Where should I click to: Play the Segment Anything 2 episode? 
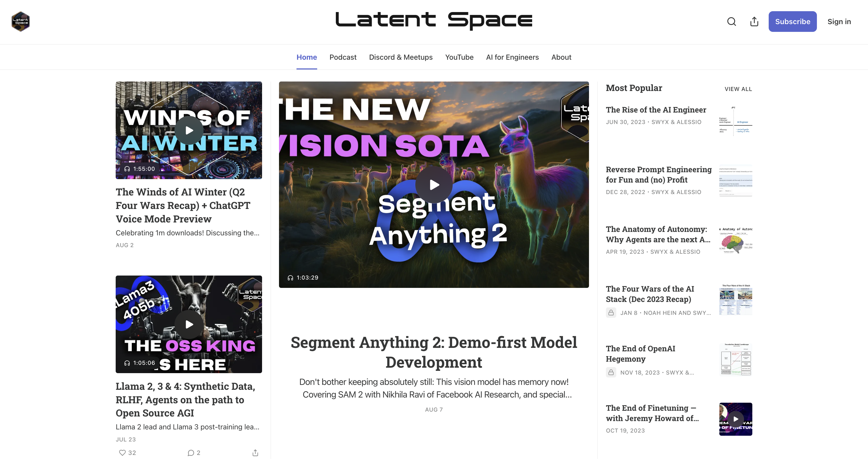tap(434, 185)
